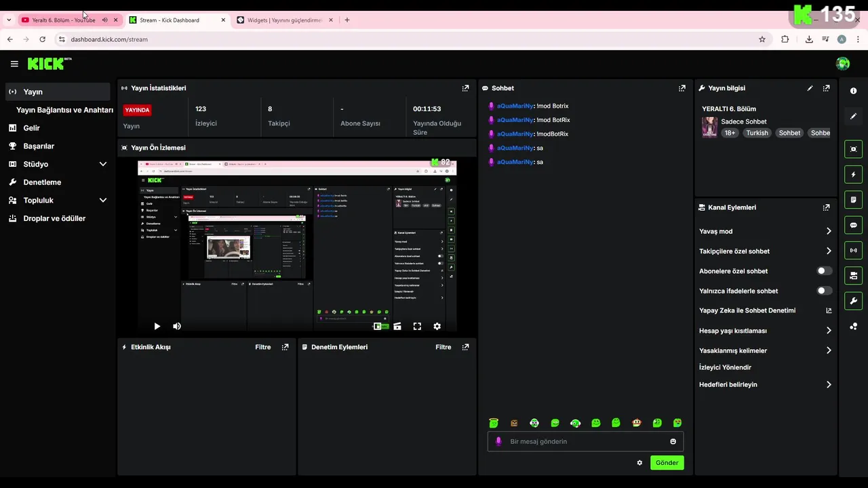
Task: Click the Kick logo in the header
Action: tap(49, 64)
